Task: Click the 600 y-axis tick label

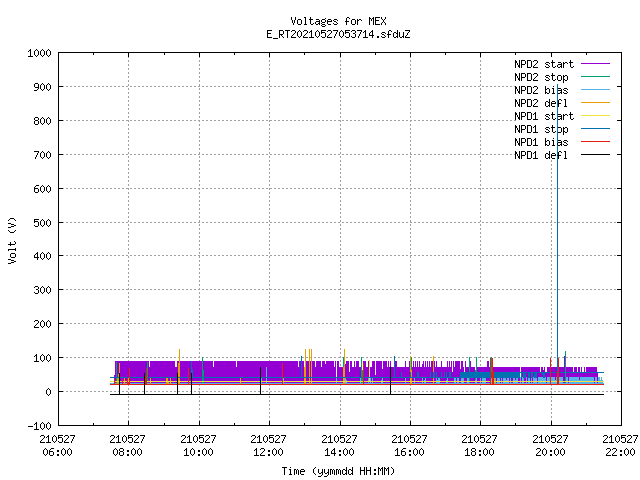Action: click(42, 189)
